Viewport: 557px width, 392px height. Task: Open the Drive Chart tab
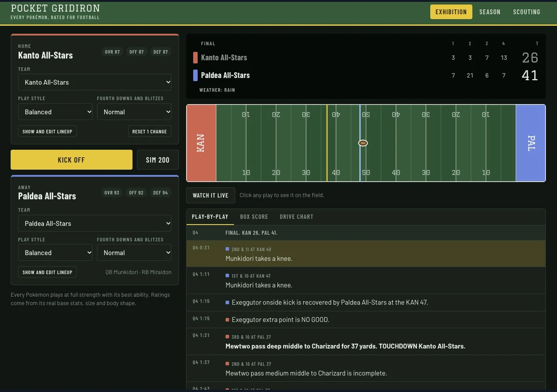click(x=296, y=217)
